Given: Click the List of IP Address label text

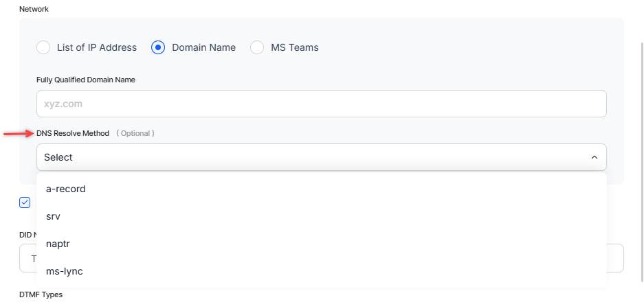Looking at the screenshot, I should click(97, 47).
